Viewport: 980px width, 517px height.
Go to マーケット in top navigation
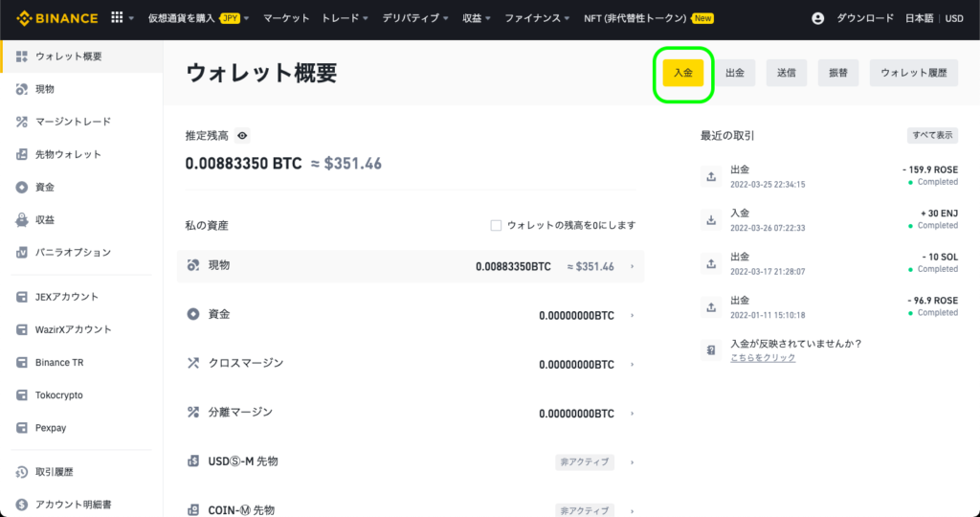click(x=286, y=18)
